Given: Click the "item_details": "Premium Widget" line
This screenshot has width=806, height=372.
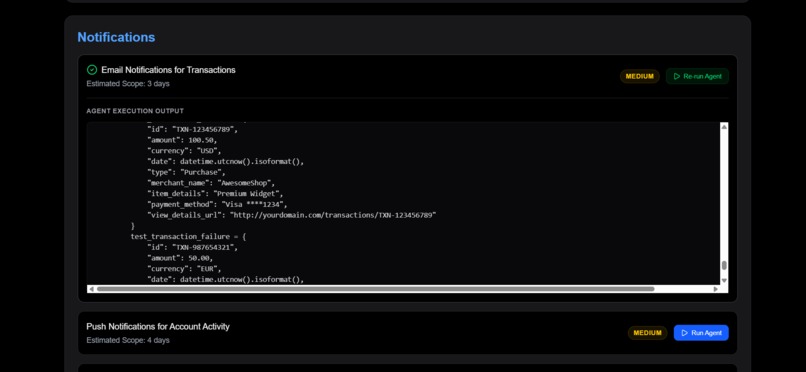Looking at the screenshot, I should [x=215, y=194].
